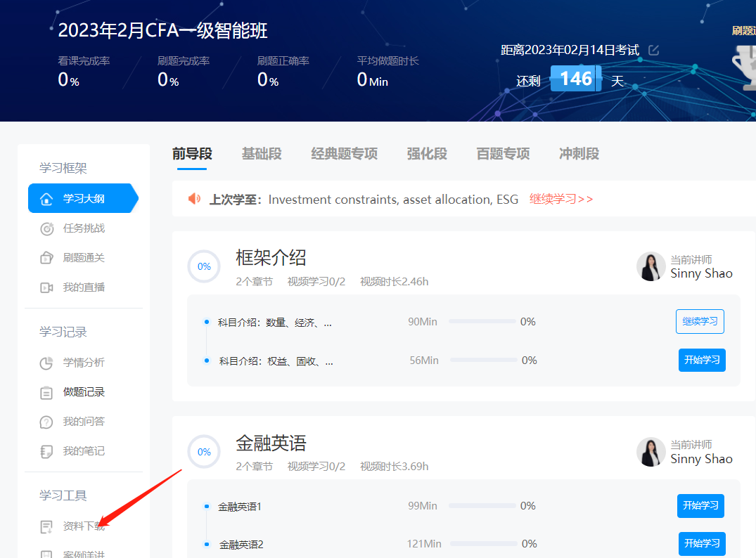Click the 刷题通关 sidebar icon
Screen dimensions: 756x558
(46, 258)
